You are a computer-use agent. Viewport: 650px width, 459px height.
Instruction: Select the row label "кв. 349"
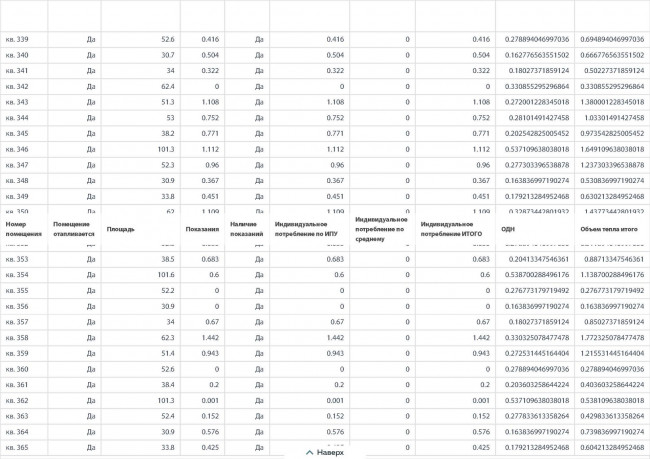17,197
